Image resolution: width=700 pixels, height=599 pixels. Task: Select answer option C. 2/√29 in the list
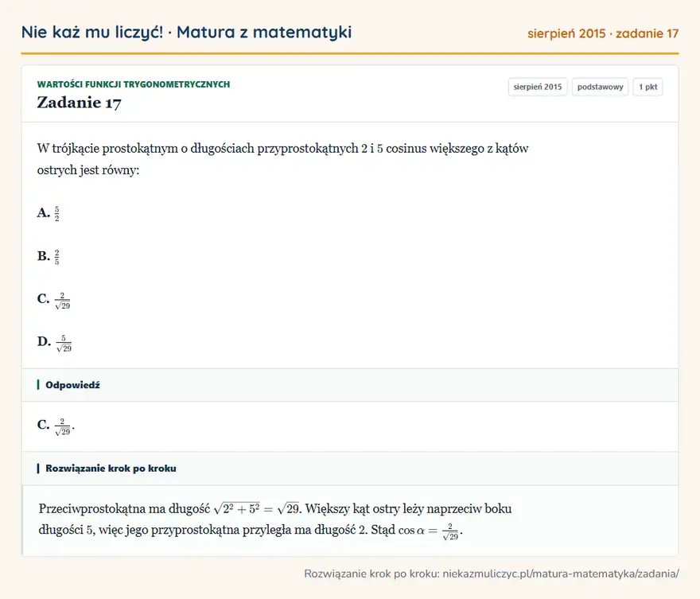click(x=53, y=299)
